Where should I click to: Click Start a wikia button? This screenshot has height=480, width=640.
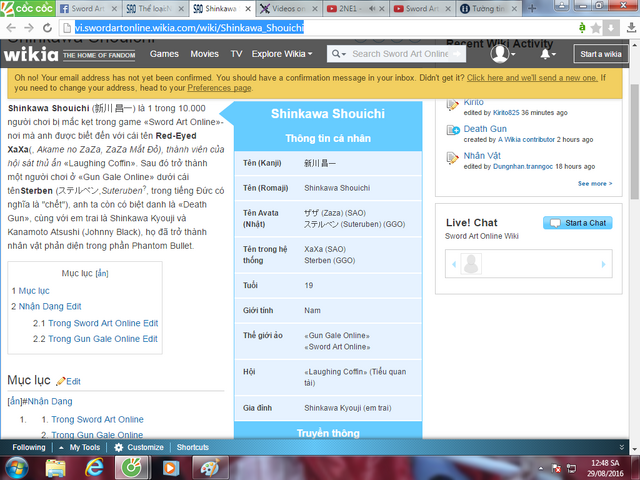600,54
